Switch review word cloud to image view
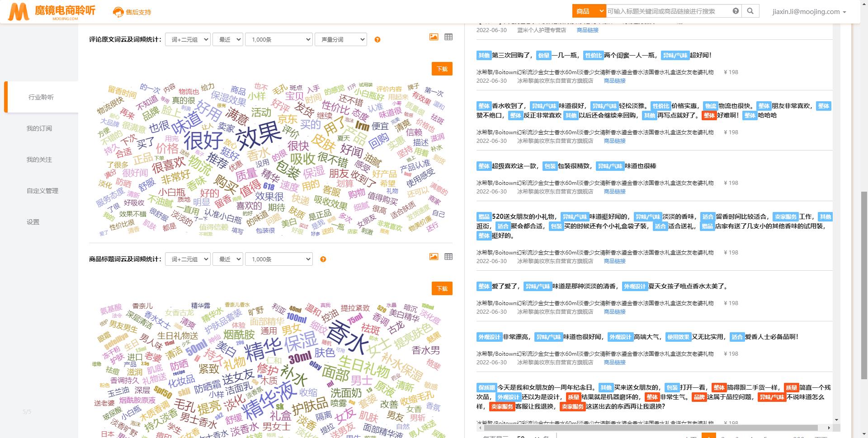 (x=434, y=37)
